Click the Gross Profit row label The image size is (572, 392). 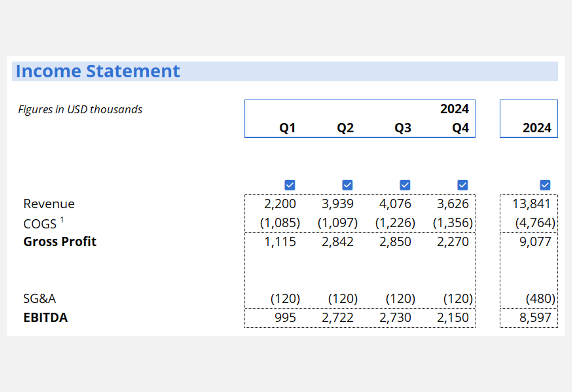pyautogui.click(x=60, y=242)
